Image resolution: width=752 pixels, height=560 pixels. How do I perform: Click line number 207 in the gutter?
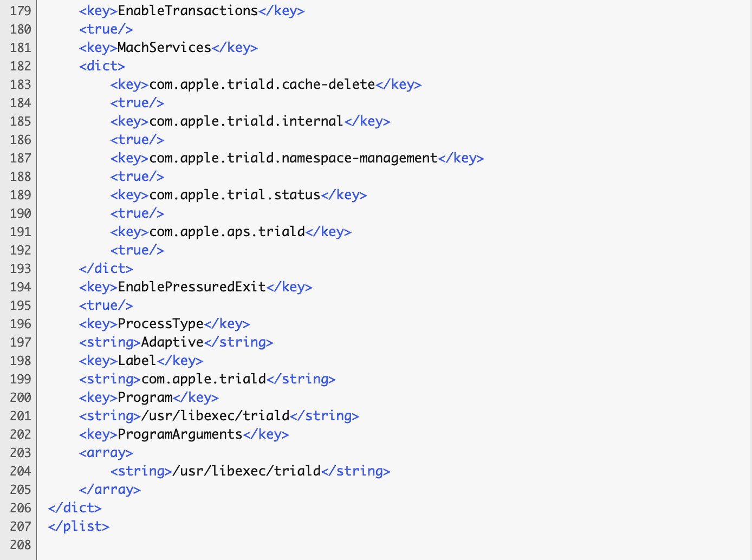tap(21, 526)
